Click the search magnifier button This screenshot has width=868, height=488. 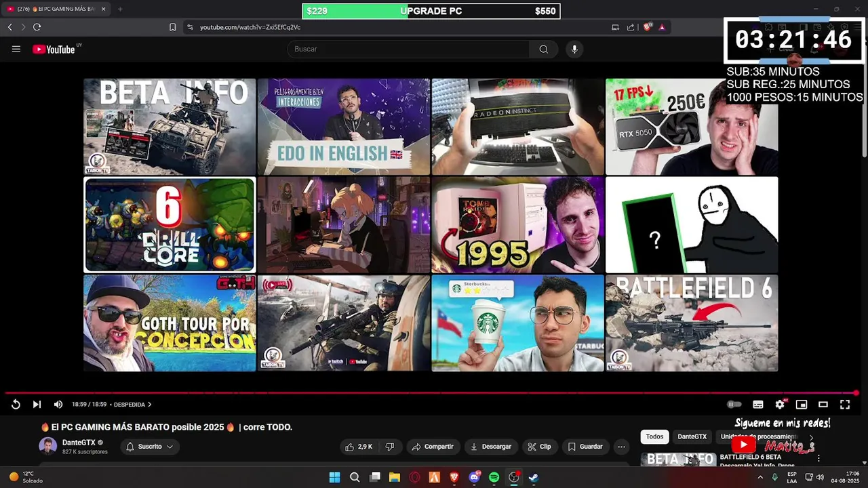pyautogui.click(x=543, y=49)
